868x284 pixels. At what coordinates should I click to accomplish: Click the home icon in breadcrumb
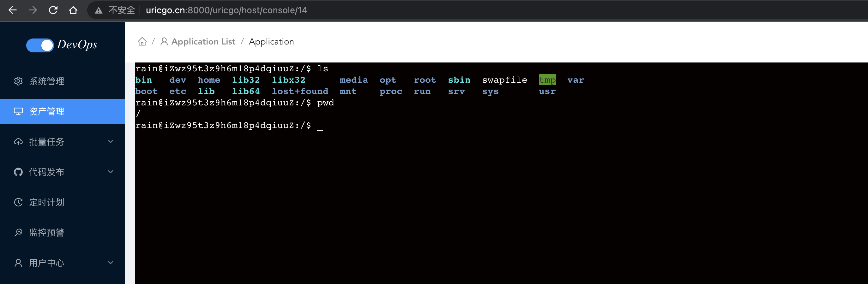click(x=142, y=42)
